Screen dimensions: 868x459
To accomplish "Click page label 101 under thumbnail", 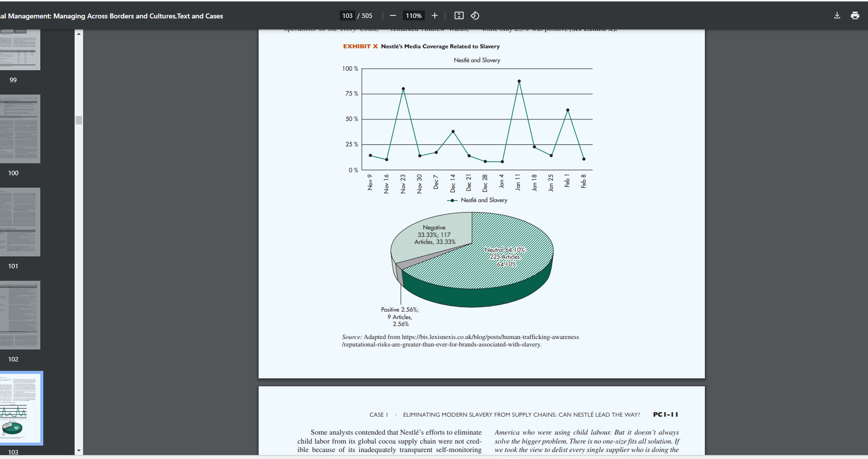I will [x=13, y=266].
